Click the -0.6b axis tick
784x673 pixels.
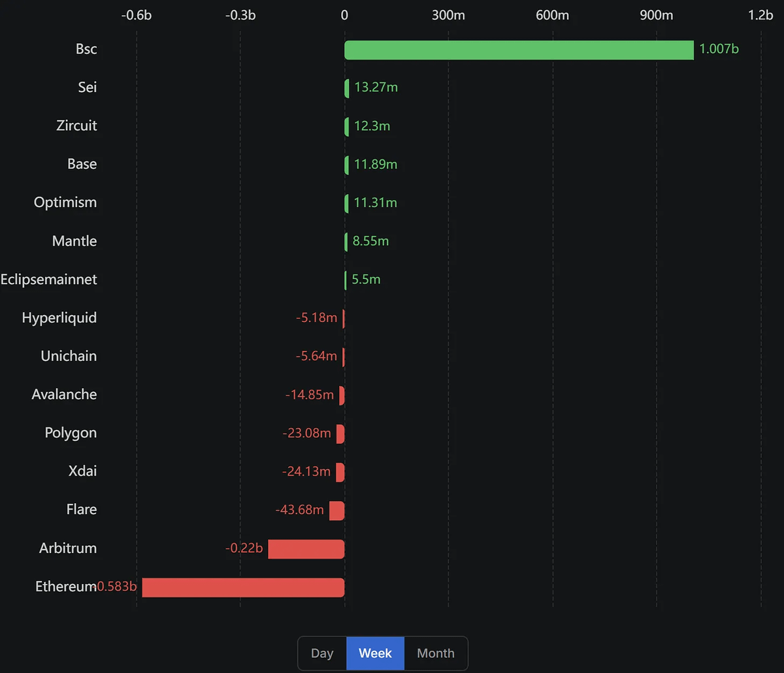point(137,15)
